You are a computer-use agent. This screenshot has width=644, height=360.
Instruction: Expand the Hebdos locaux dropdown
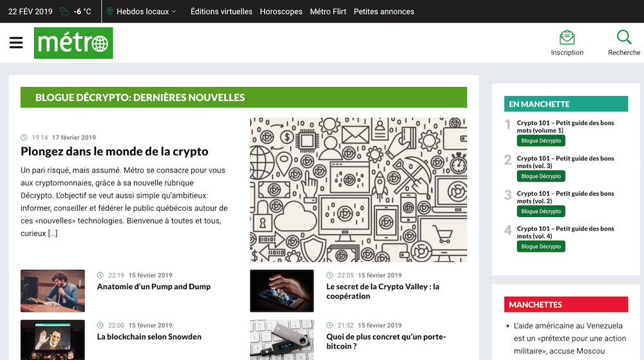[x=146, y=12]
